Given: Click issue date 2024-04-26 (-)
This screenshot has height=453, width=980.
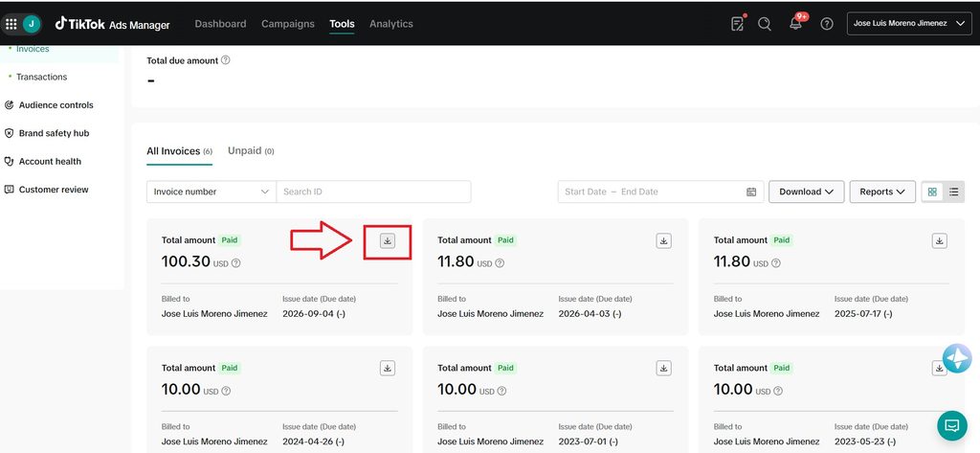Looking at the screenshot, I should [314, 442].
